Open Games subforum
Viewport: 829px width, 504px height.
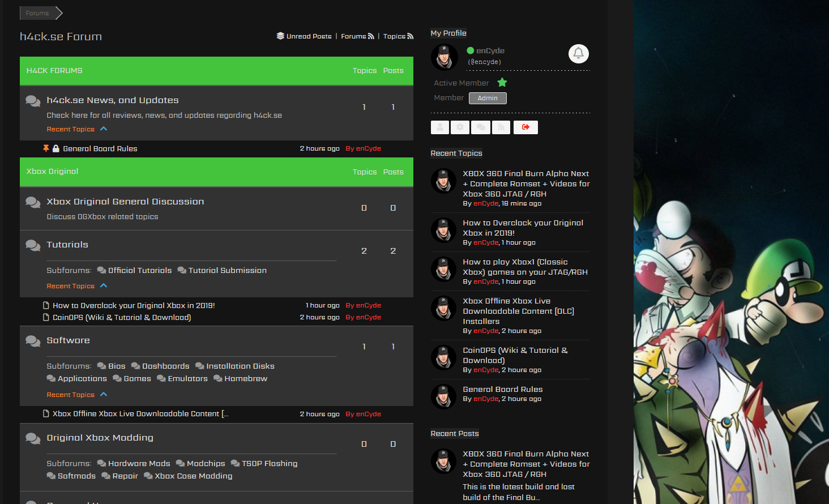[x=138, y=379]
